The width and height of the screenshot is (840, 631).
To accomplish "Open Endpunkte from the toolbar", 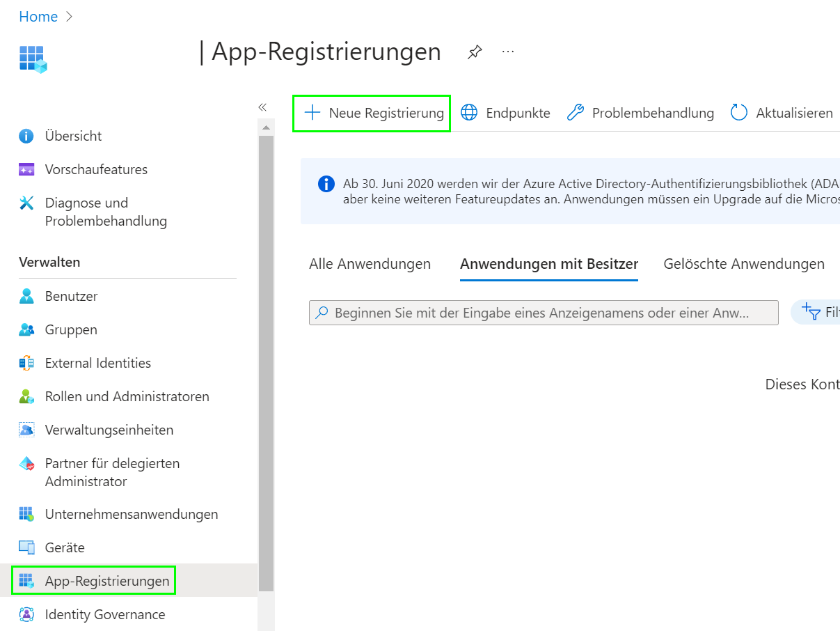I will coord(505,113).
